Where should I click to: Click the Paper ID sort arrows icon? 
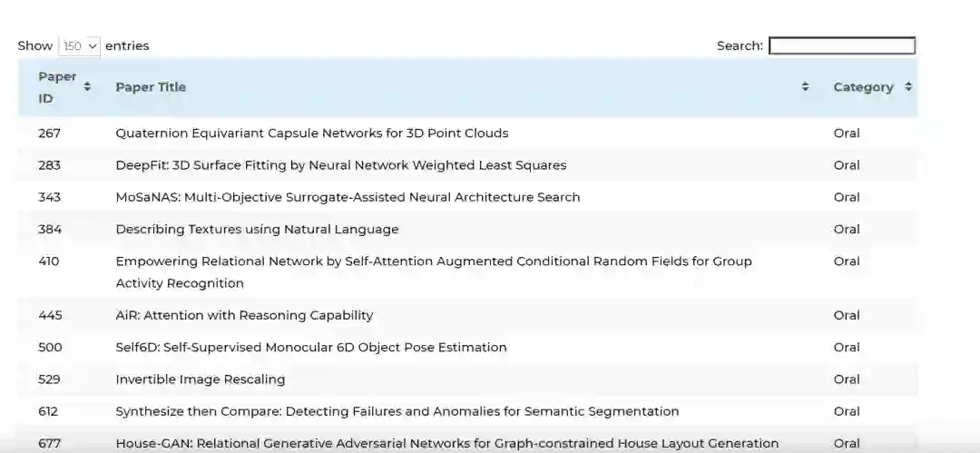pyautogui.click(x=87, y=87)
